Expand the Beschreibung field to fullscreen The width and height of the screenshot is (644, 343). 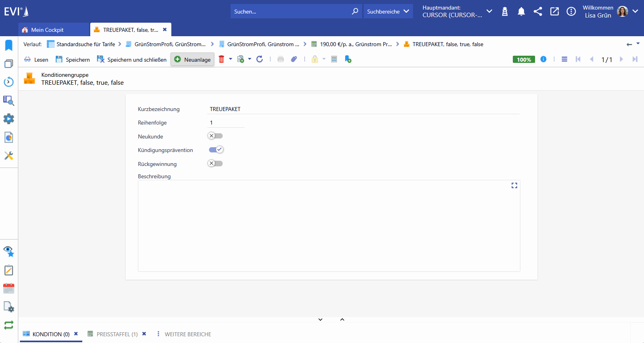514,185
